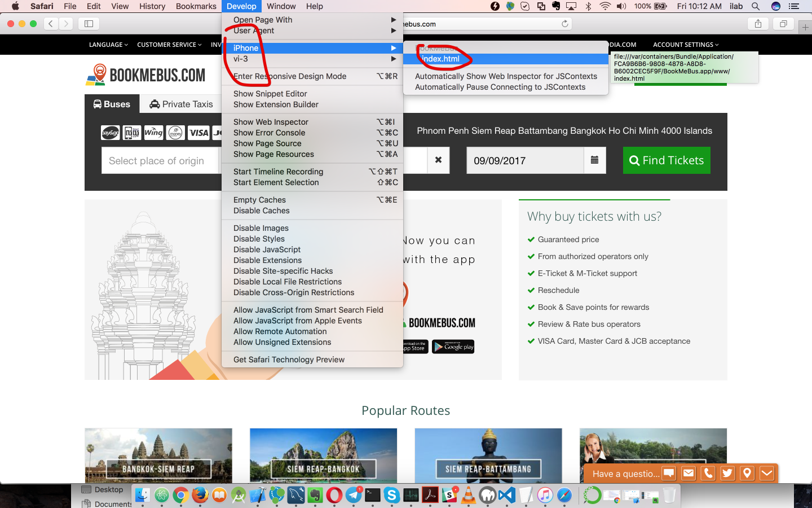Click the chat icon in question bar
This screenshot has width=812, height=508.
coord(669,473)
